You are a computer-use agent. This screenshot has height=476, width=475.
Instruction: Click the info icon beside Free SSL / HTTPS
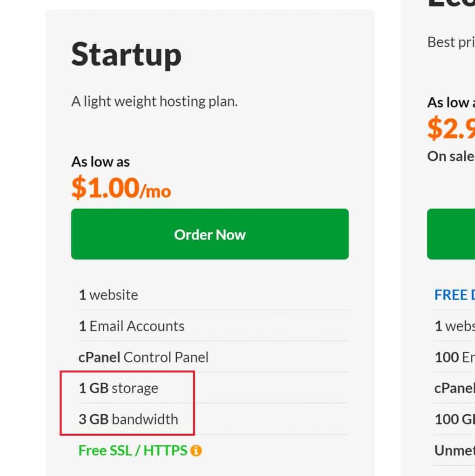(196, 450)
